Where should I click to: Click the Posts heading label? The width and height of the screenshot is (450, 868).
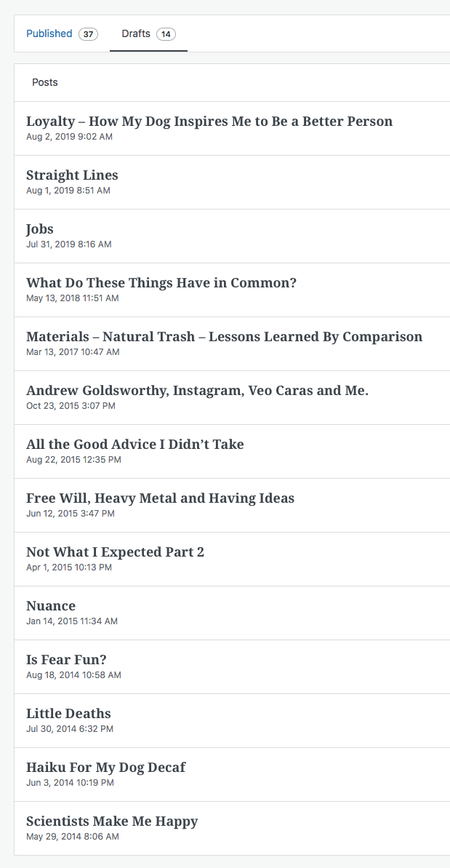45,82
